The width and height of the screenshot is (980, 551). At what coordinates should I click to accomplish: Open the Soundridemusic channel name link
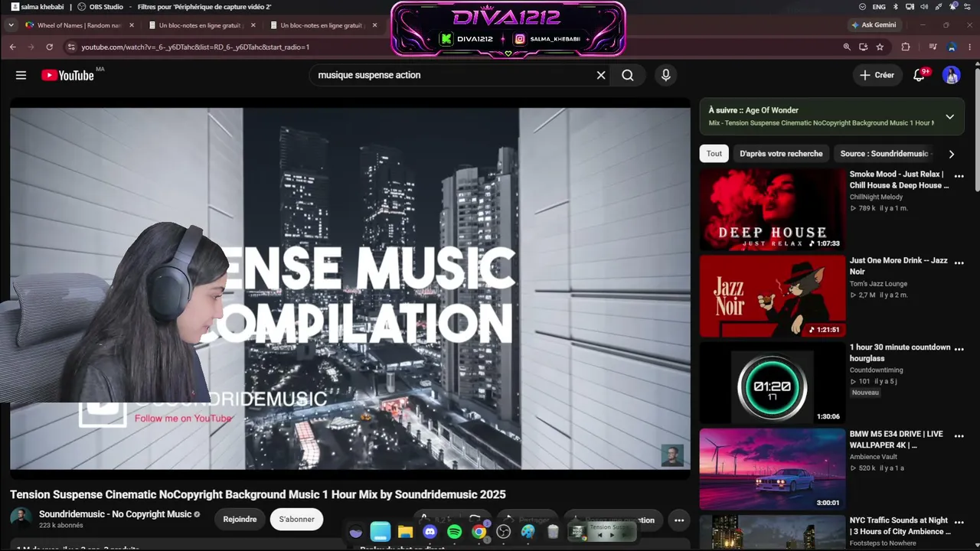[116, 514]
